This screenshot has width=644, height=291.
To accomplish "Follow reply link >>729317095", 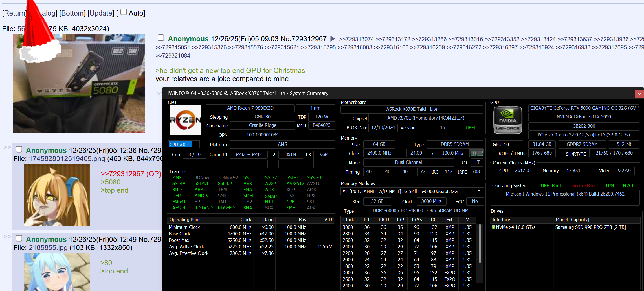I will [609, 47].
